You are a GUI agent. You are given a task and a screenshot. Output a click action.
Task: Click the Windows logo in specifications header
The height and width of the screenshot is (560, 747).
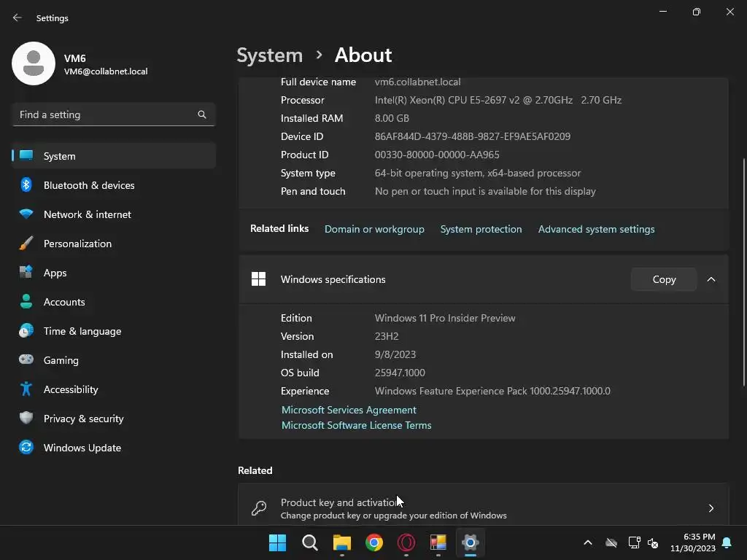[x=258, y=279]
